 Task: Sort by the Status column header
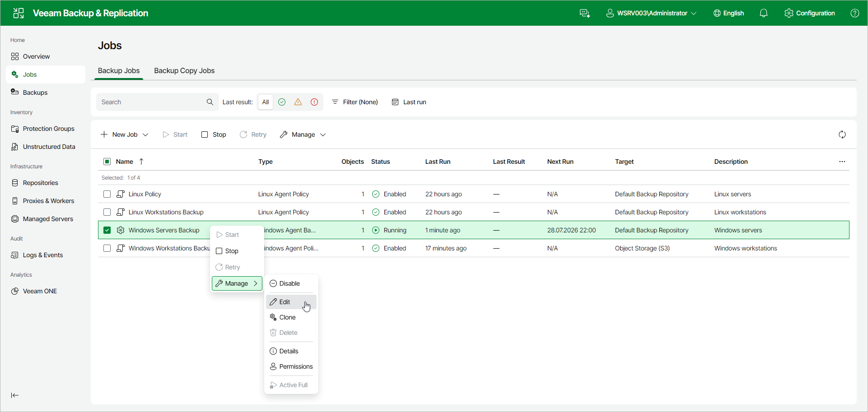point(381,162)
